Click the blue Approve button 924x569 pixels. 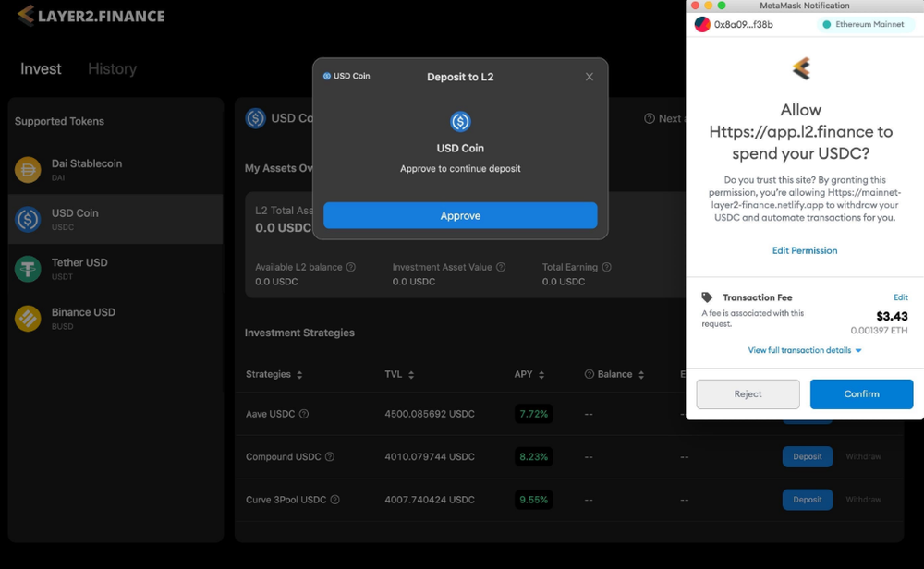[460, 215]
